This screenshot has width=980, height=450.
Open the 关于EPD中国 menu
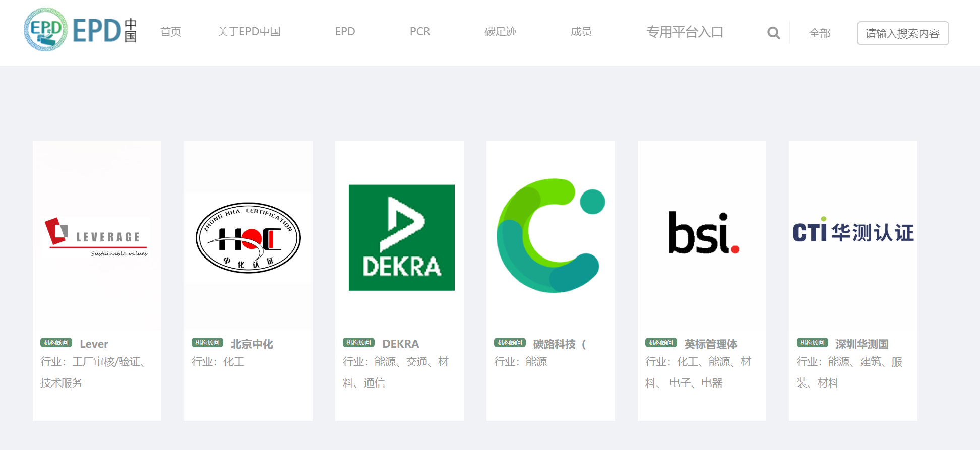click(x=249, y=32)
